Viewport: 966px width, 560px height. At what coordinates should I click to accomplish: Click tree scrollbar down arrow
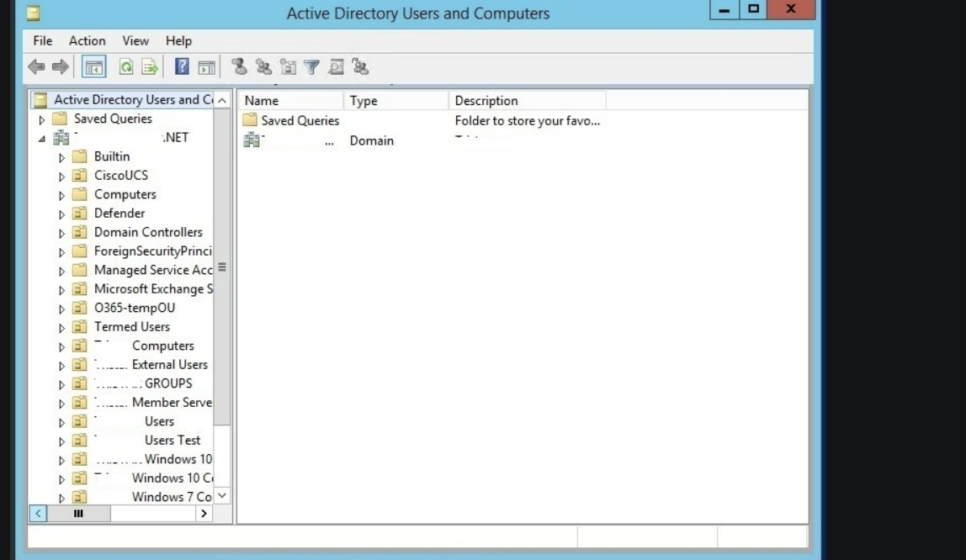tap(222, 495)
